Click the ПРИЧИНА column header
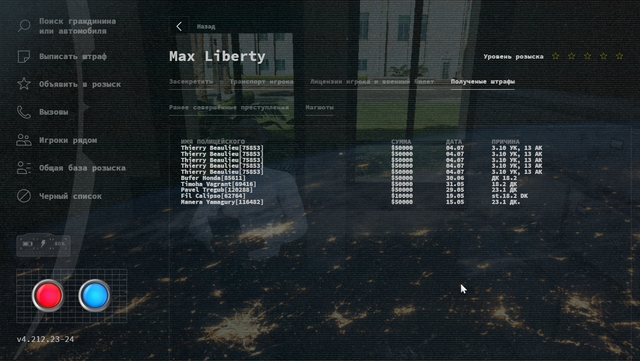This screenshot has height=361, width=640. tap(505, 142)
